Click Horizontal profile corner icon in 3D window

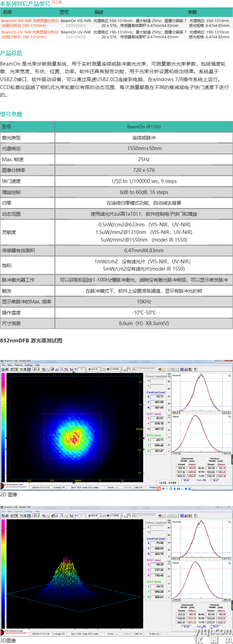pyautogui.click(x=229, y=522)
